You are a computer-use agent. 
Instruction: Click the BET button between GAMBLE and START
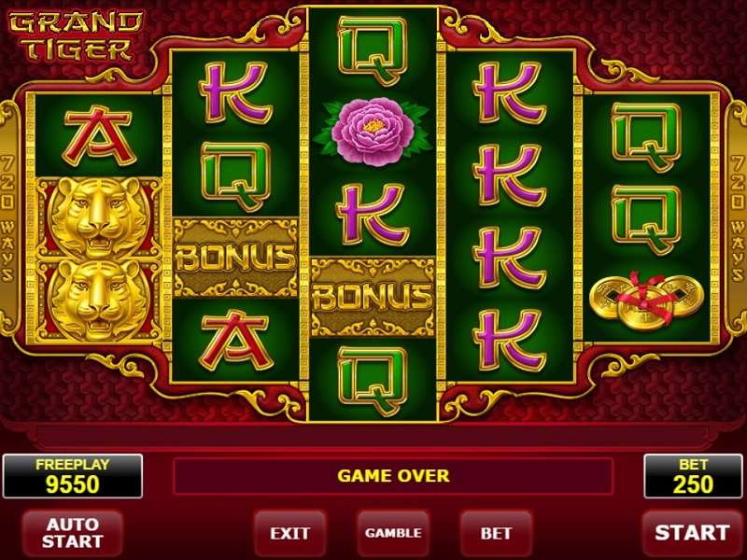pyautogui.click(x=496, y=533)
